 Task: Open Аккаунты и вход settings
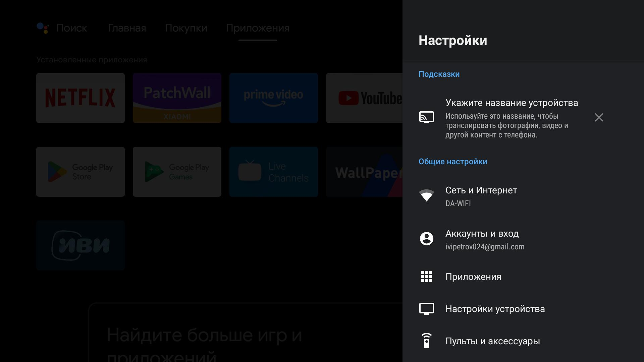tap(523, 239)
